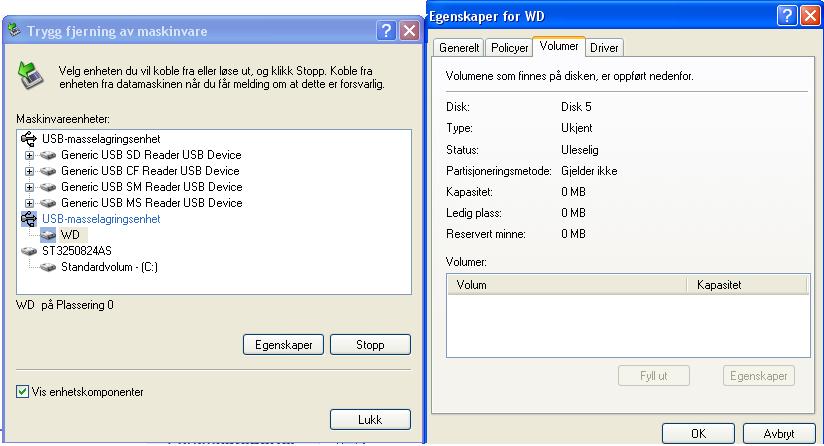This screenshot has height=446, width=824.
Task: Click the Generic USB CF Reader drive icon
Action: click(x=48, y=171)
